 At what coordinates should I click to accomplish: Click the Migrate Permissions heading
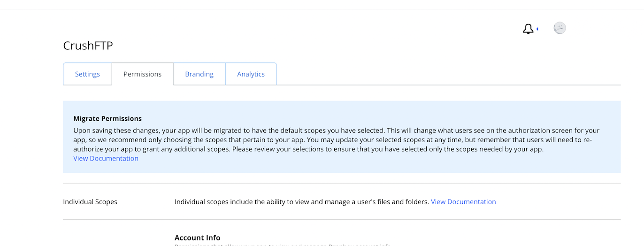[x=107, y=119]
